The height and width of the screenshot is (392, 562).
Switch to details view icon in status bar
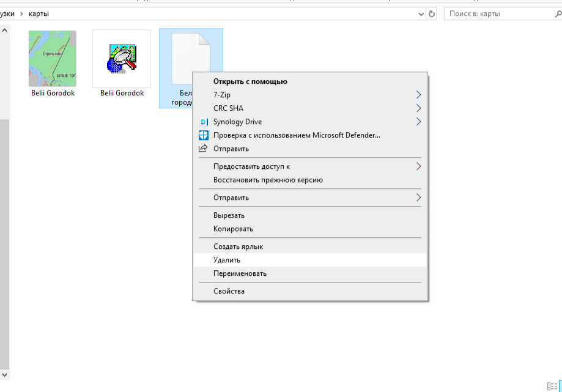pos(552,386)
